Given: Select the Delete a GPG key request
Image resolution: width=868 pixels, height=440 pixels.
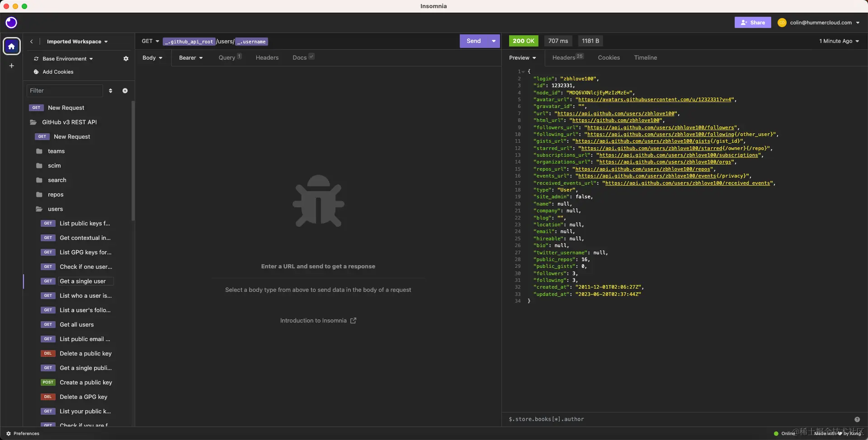Looking at the screenshot, I should pyautogui.click(x=84, y=397).
